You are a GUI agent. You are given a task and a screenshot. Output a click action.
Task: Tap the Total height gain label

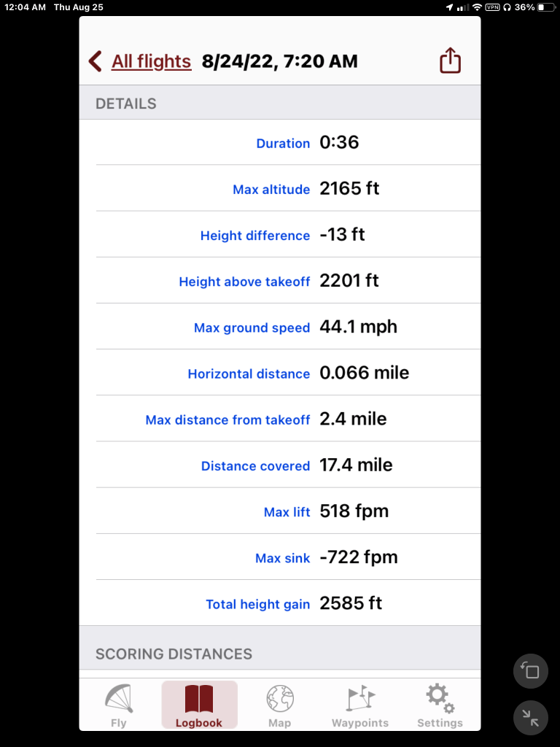tap(257, 604)
